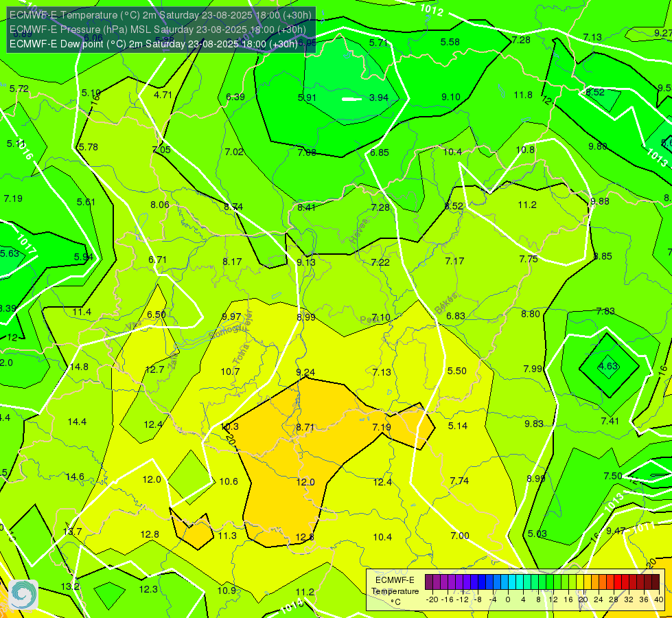Click the dew point value 6.71
Image resolution: width=672 pixels, height=618 pixels.
pos(157,260)
